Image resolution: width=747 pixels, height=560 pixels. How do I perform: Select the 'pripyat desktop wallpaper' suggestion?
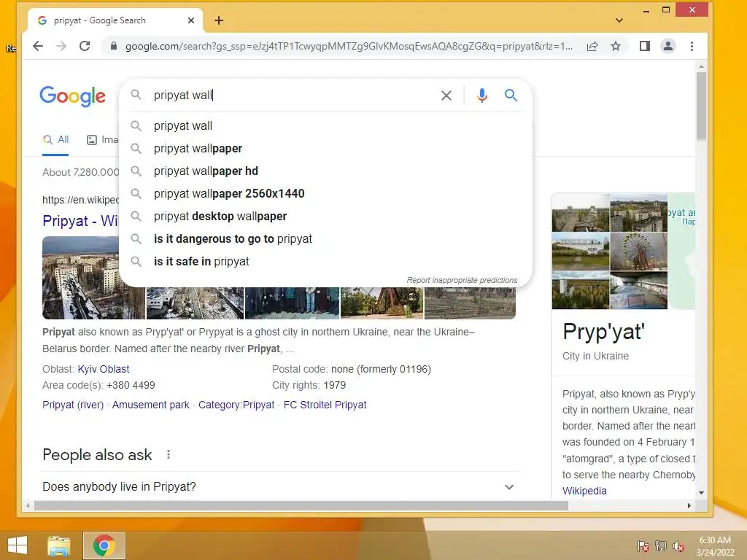[326, 216]
